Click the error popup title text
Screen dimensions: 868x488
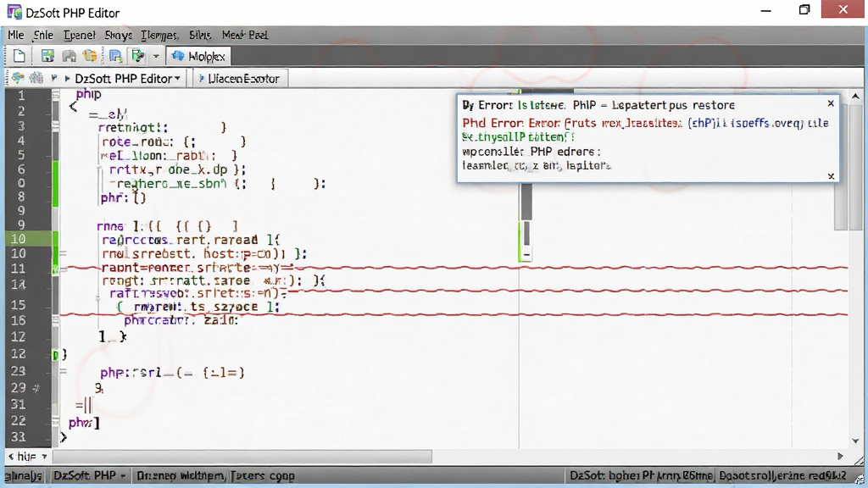(598, 105)
